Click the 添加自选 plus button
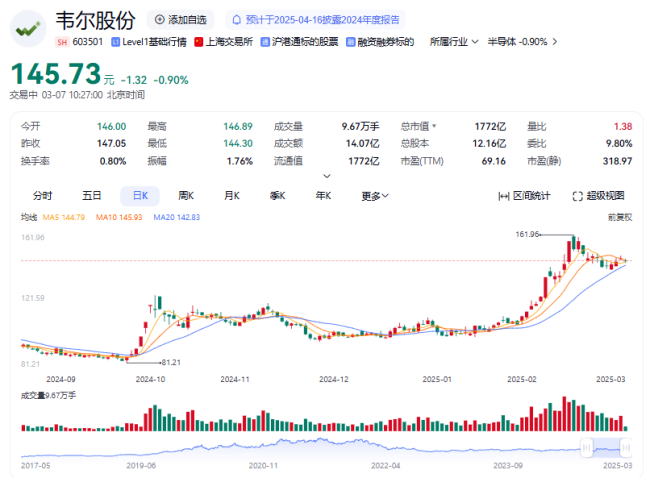The width and height of the screenshot is (650, 478). pos(181,19)
